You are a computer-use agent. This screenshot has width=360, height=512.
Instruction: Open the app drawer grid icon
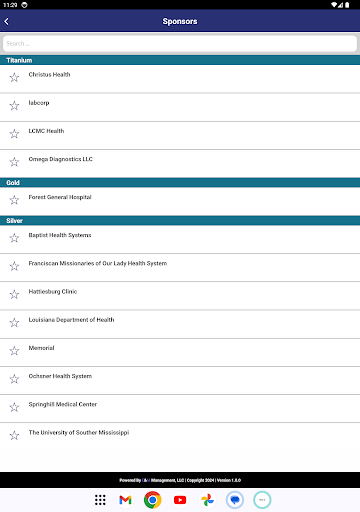(x=100, y=500)
